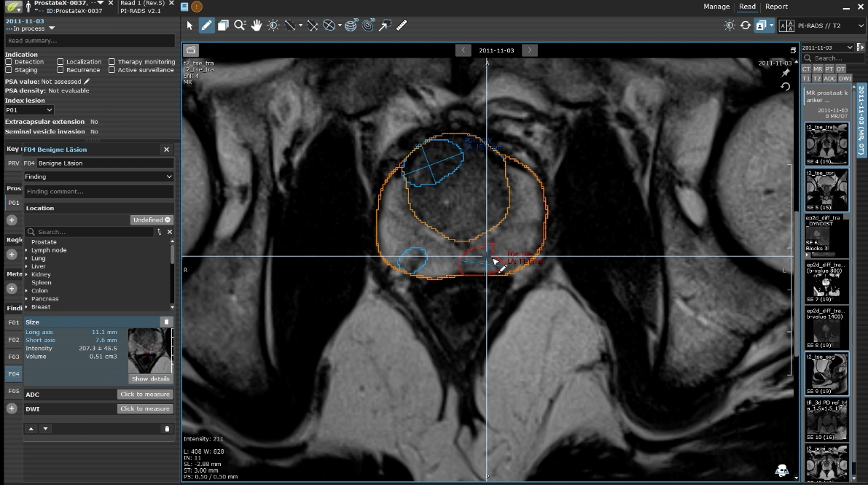Select the arrow pointer tool
The image size is (868, 485).
click(190, 26)
